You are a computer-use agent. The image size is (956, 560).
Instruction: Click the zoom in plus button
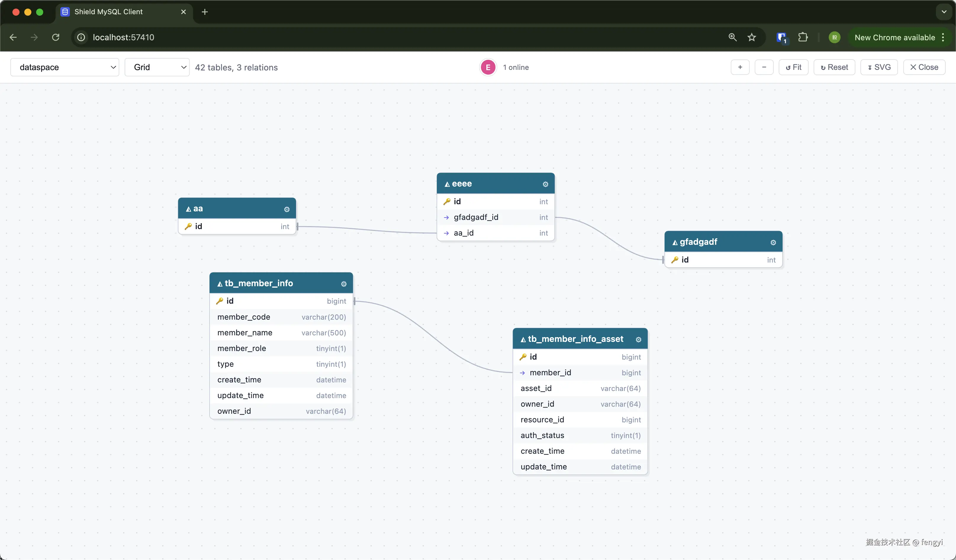point(740,67)
